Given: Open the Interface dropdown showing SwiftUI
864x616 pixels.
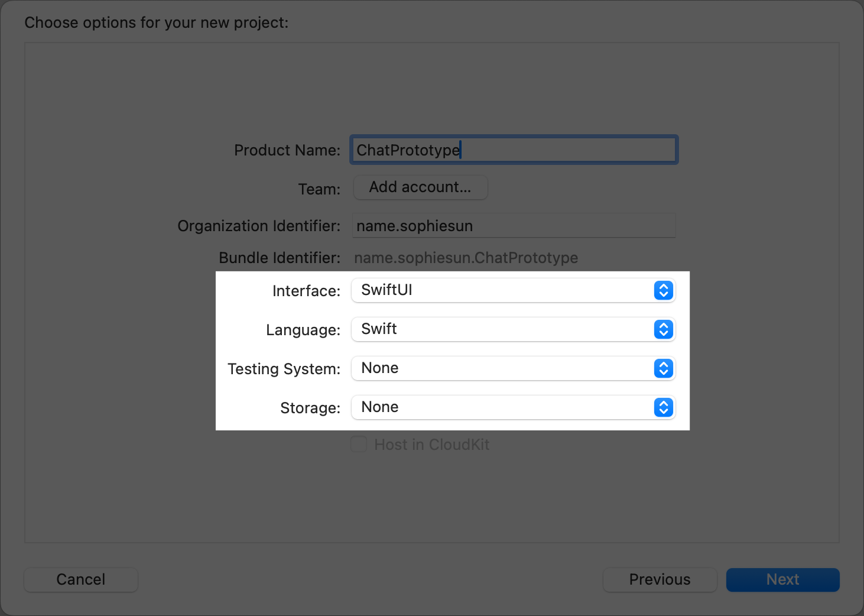Looking at the screenshot, I should tap(502, 290).
